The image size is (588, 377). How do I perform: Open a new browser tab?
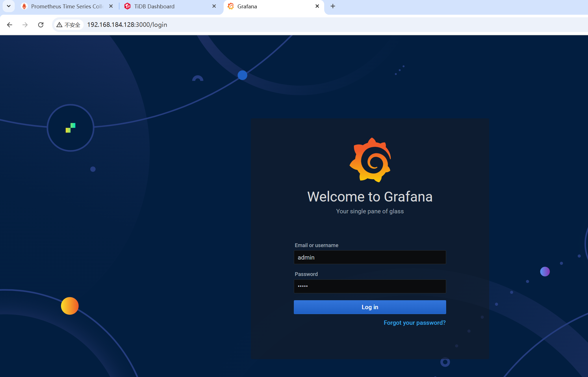333,6
